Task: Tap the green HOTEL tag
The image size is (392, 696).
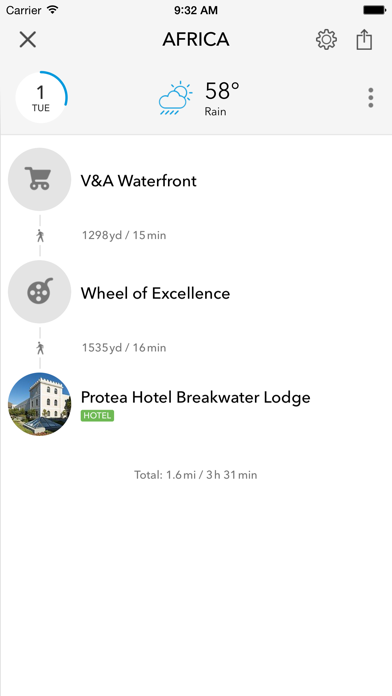Action: [97, 415]
